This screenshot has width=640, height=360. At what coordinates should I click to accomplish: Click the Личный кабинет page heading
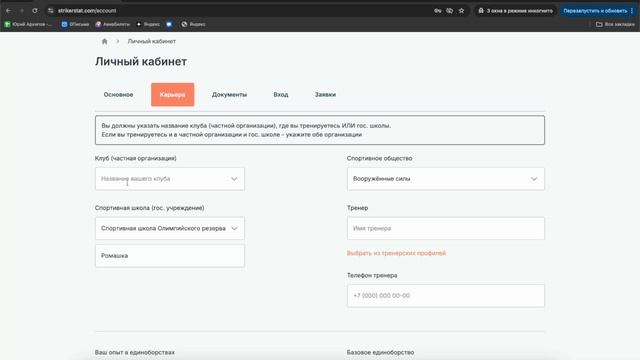(141, 62)
